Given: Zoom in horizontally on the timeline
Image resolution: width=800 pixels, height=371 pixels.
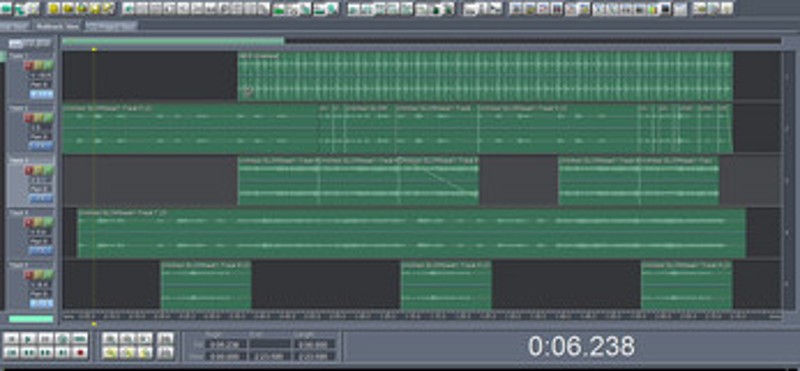Looking at the screenshot, I should [x=111, y=338].
